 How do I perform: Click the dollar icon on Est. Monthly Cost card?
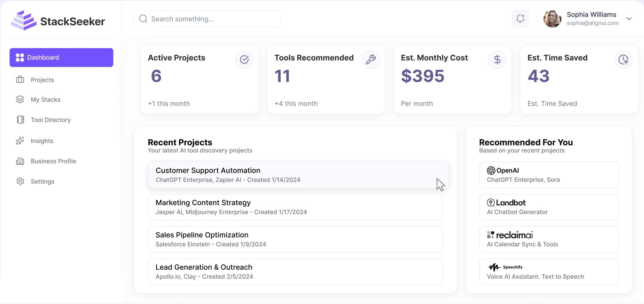tap(497, 59)
